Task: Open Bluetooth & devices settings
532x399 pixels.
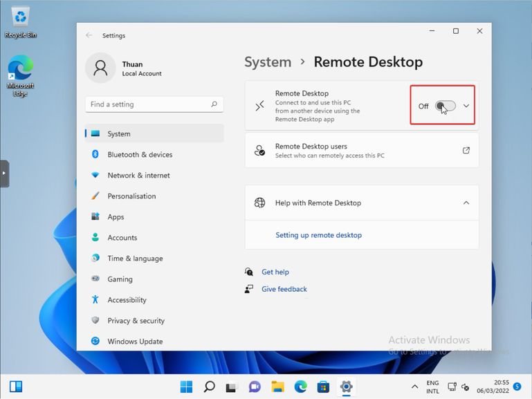Action: pyautogui.click(x=140, y=155)
